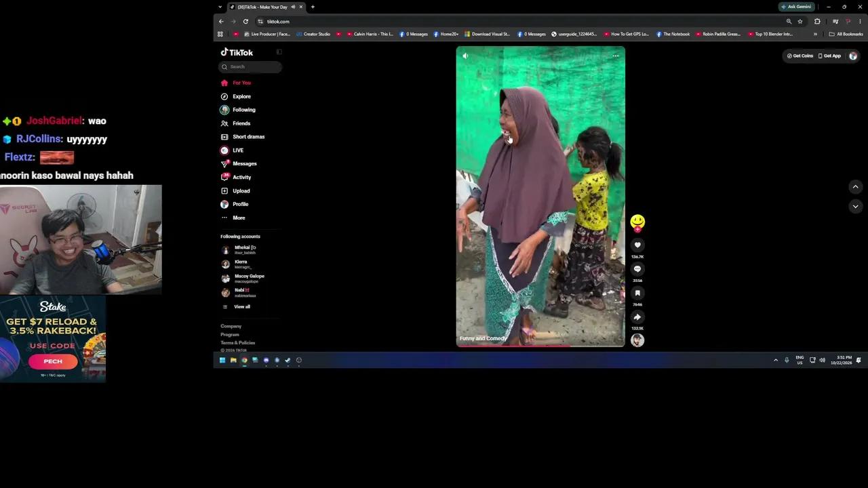This screenshot has height=488, width=868.
Task: Bookmark this page with the star icon
Action: [800, 21]
